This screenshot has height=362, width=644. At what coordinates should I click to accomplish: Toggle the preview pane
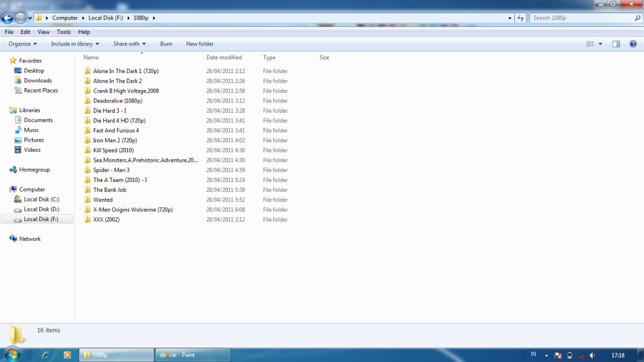pyautogui.click(x=616, y=44)
